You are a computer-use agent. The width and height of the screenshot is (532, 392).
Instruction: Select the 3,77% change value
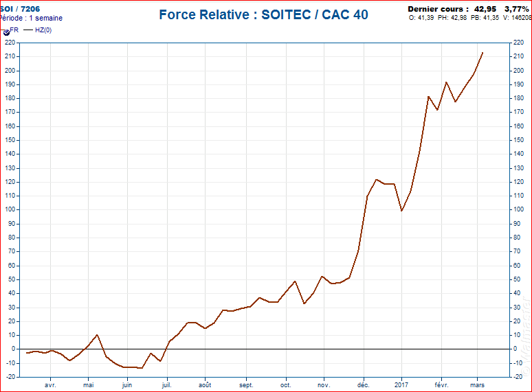click(517, 9)
